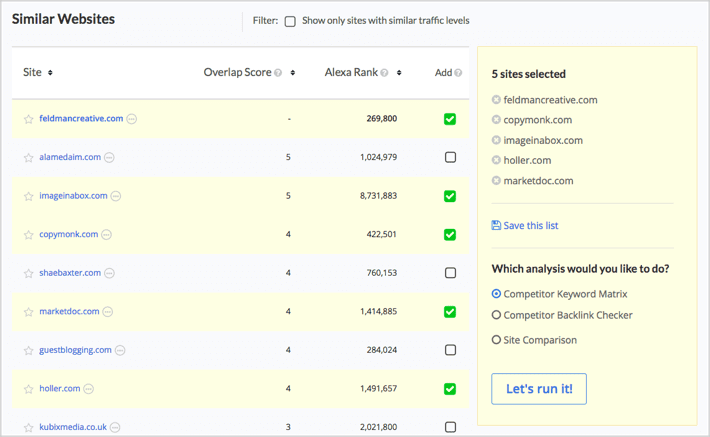This screenshot has width=710, height=437.
Task: Uncheck marketdoc.com Add checkbox
Action: click(x=450, y=312)
